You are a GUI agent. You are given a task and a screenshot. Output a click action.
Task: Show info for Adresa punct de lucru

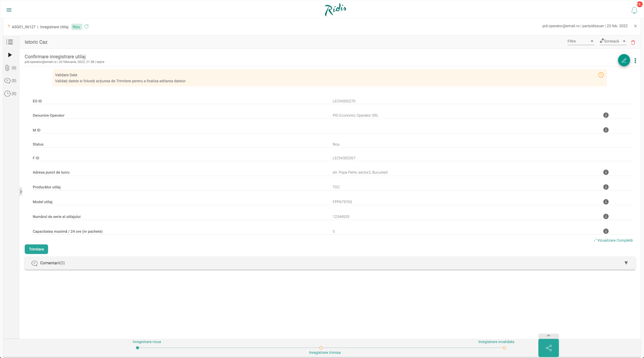606,172
